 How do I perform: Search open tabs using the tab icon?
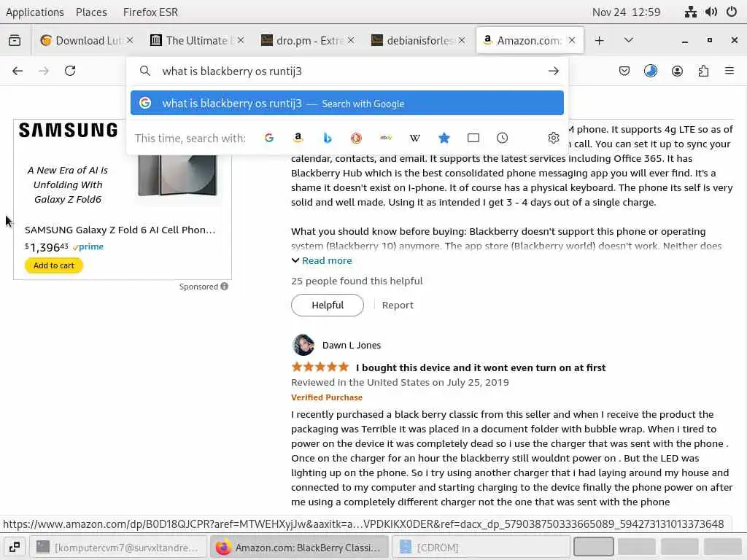coord(473,138)
